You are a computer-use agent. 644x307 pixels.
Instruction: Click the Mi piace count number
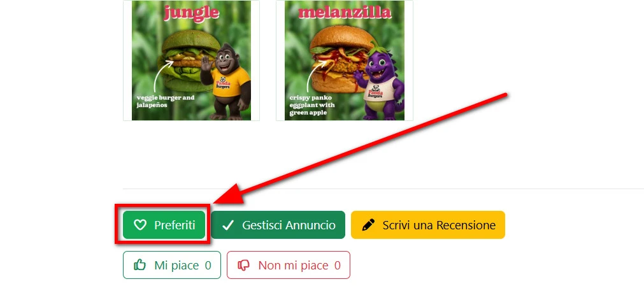(x=208, y=266)
